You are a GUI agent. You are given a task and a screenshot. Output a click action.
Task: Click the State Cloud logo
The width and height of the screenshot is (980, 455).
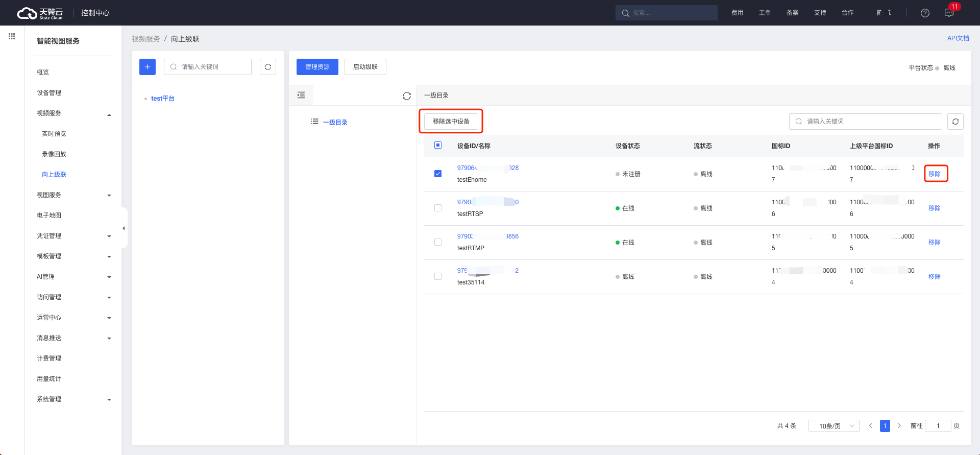(40, 13)
